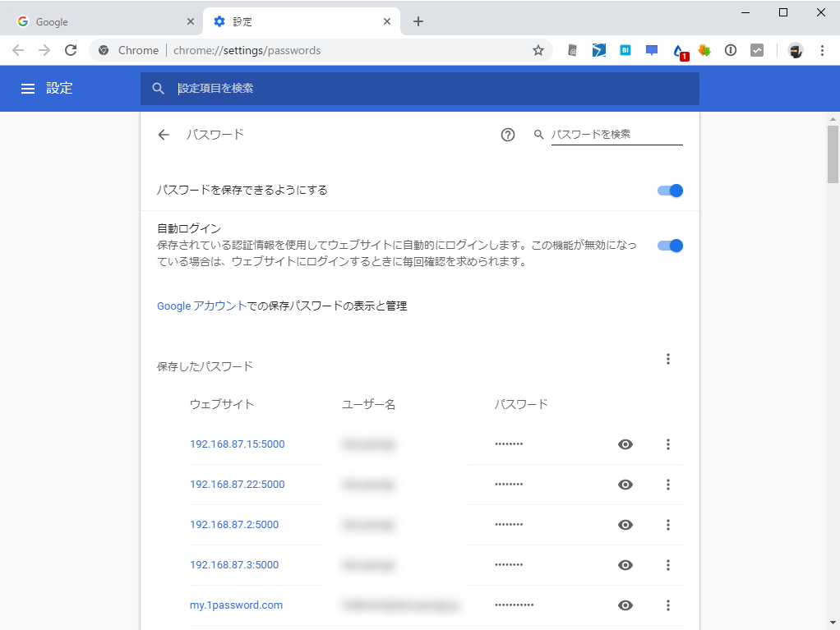
Task: Visit the 192.168.87.2:5000 website link
Action: click(234, 525)
